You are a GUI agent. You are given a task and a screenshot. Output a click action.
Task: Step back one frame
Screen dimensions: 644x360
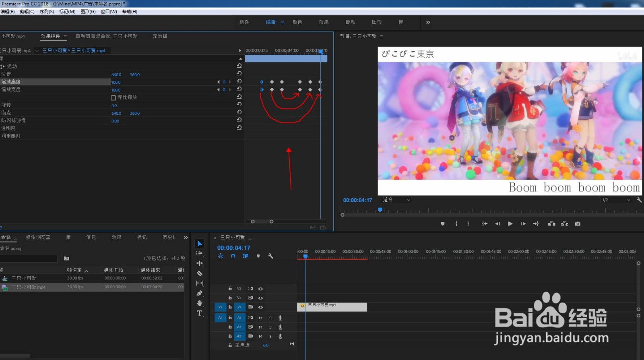(x=497, y=224)
